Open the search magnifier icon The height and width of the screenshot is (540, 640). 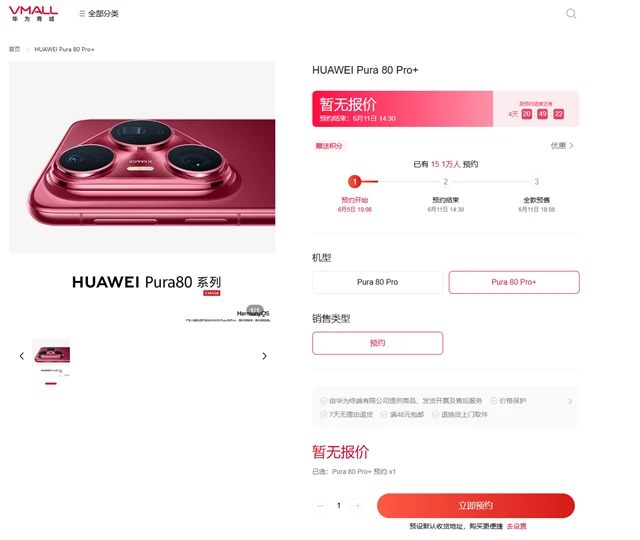point(571,13)
